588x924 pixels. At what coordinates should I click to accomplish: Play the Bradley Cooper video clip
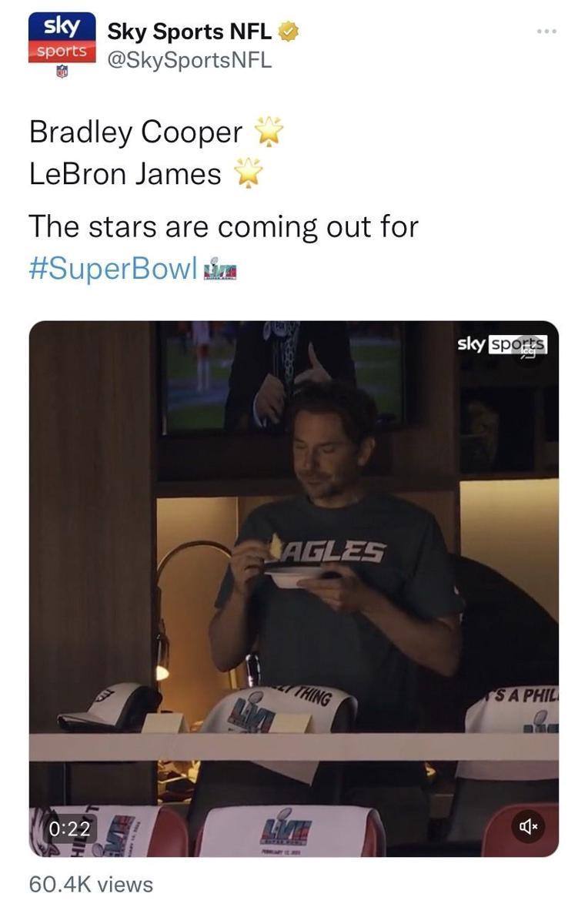294,588
